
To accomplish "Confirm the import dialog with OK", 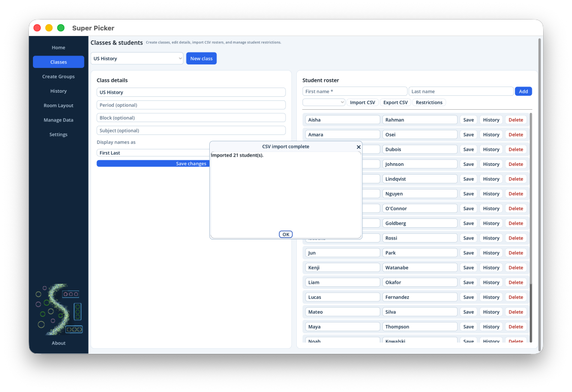I will click(285, 234).
